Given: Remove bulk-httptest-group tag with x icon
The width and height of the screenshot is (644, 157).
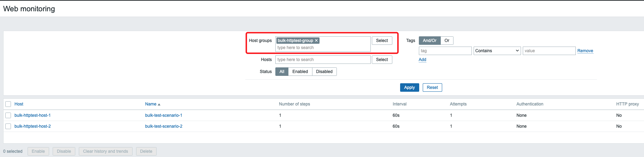Looking at the screenshot, I should click(316, 41).
